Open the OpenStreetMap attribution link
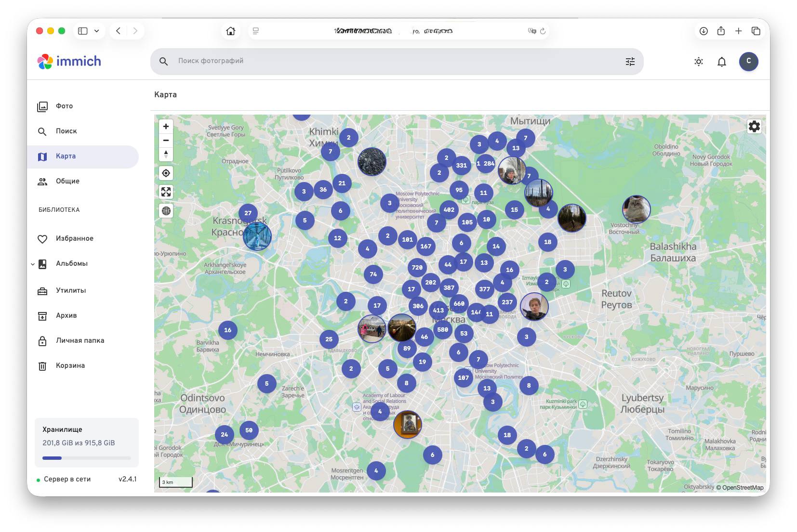Viewport: 797px width, 532px height. pos(743,488)
